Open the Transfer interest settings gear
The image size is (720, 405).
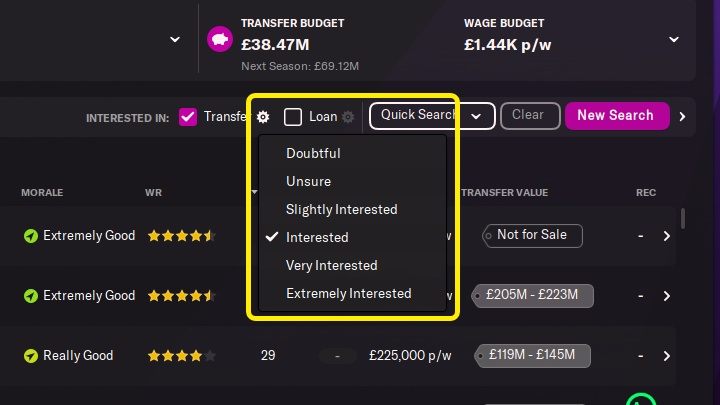[263, 117]
